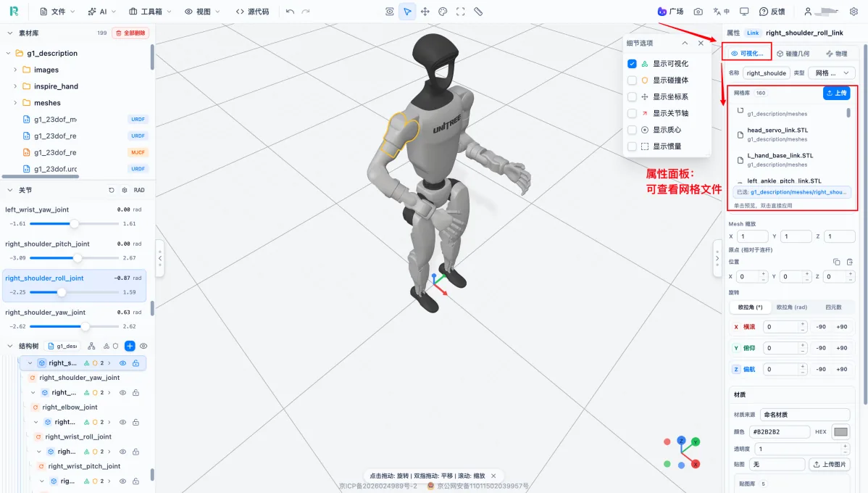Toggle the RAD unit switch
Image resolution: width=868 pixels, height=493 pixels.
tap(139, 190)
